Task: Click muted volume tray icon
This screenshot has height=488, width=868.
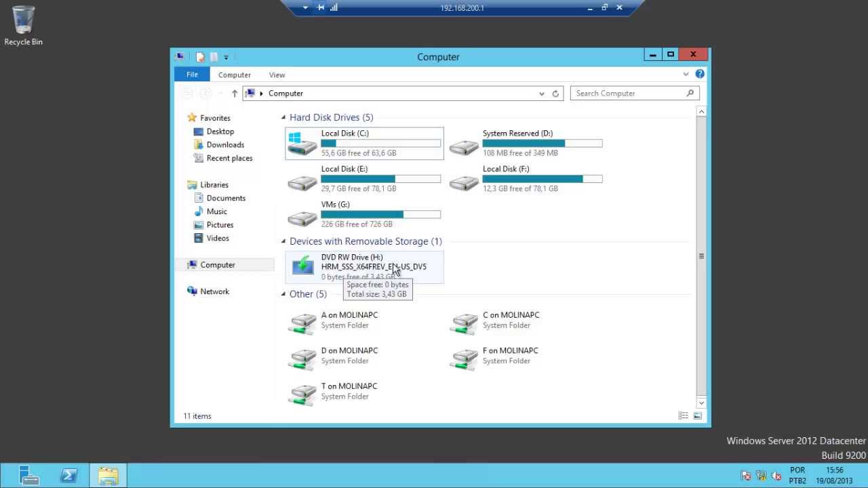Action: coord(776,476)
